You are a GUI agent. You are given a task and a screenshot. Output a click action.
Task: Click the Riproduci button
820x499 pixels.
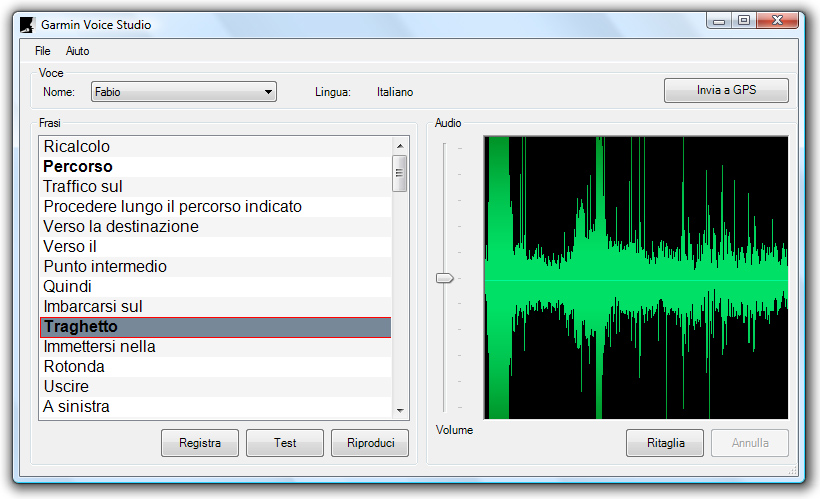(x=370, y=443)
